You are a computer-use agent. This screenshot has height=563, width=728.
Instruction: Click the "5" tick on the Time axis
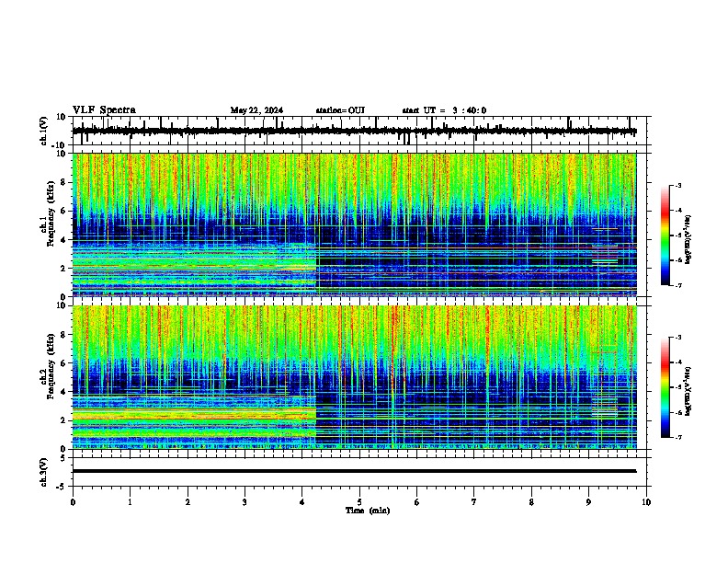(x=359, y=502)
